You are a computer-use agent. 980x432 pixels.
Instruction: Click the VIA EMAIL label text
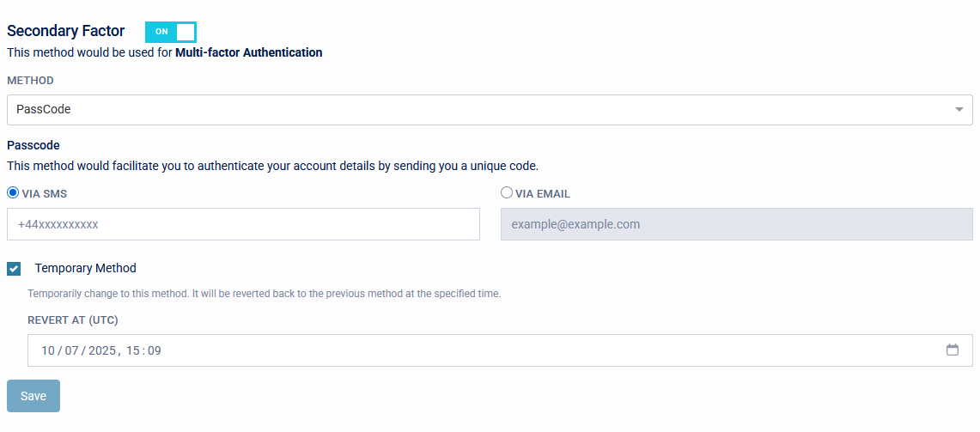pyautogui.click(x=542, y=194)
